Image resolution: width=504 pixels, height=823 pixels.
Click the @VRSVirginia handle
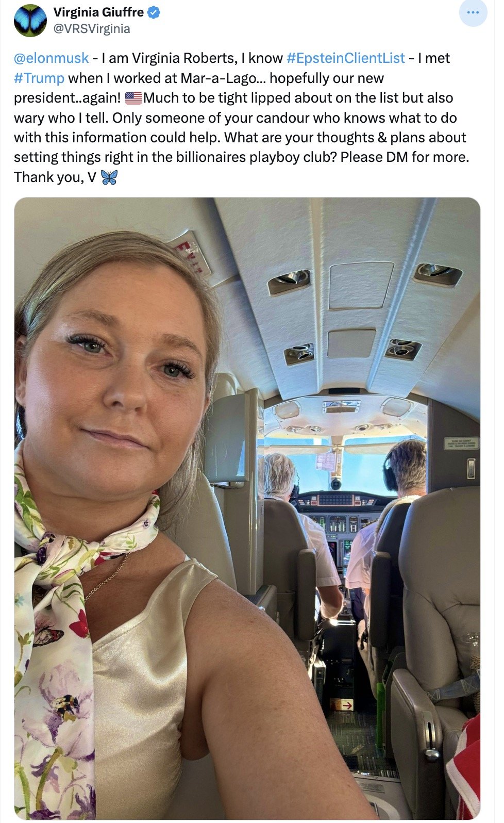(x=92, y=28)
